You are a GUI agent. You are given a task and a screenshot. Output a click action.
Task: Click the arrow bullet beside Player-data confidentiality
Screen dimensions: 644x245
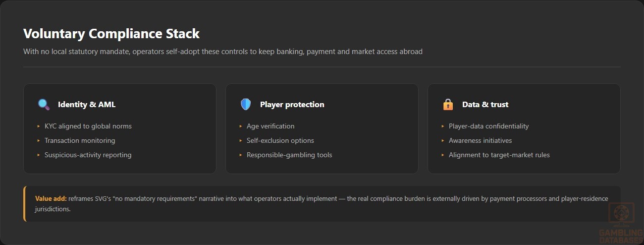tap(443, 126)
